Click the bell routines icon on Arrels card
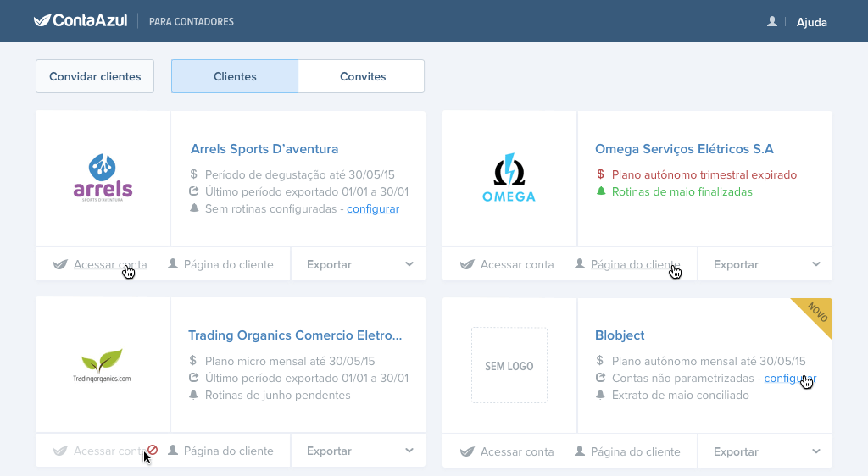Screen dimensions: 868x476 pyautogui.click(x=194, y=208)
